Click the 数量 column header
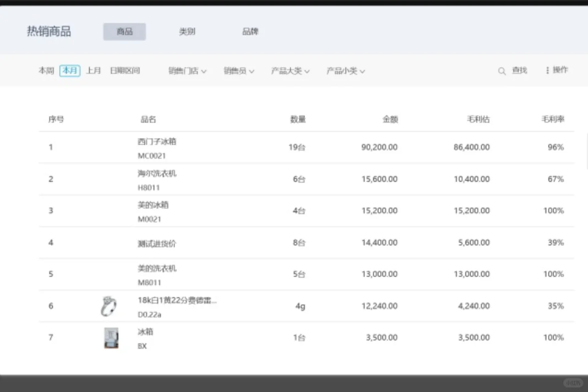Image resolution: width=588 pixels, height=392 pixels. [x=298, y=119]
